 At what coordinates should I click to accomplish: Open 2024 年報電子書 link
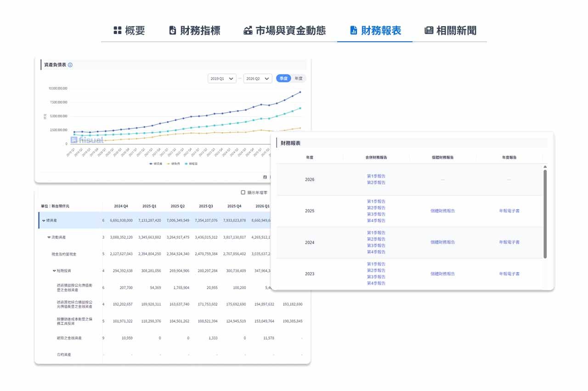(x=509, y=242)
